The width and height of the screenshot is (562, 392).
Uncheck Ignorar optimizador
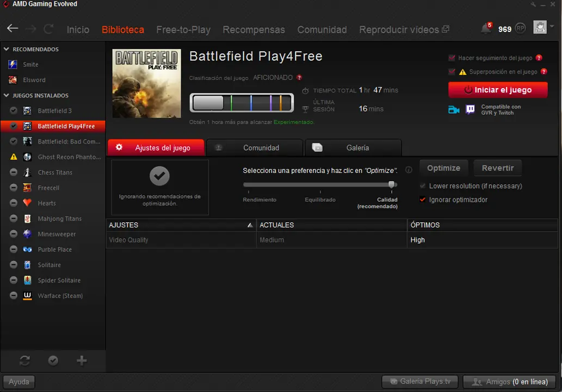[423, 200]
